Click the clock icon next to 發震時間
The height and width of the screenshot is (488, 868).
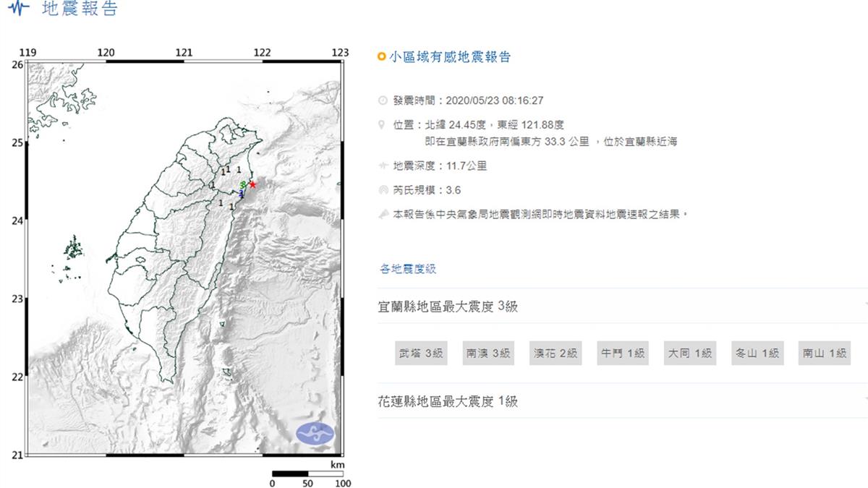[x=382, y=100]
